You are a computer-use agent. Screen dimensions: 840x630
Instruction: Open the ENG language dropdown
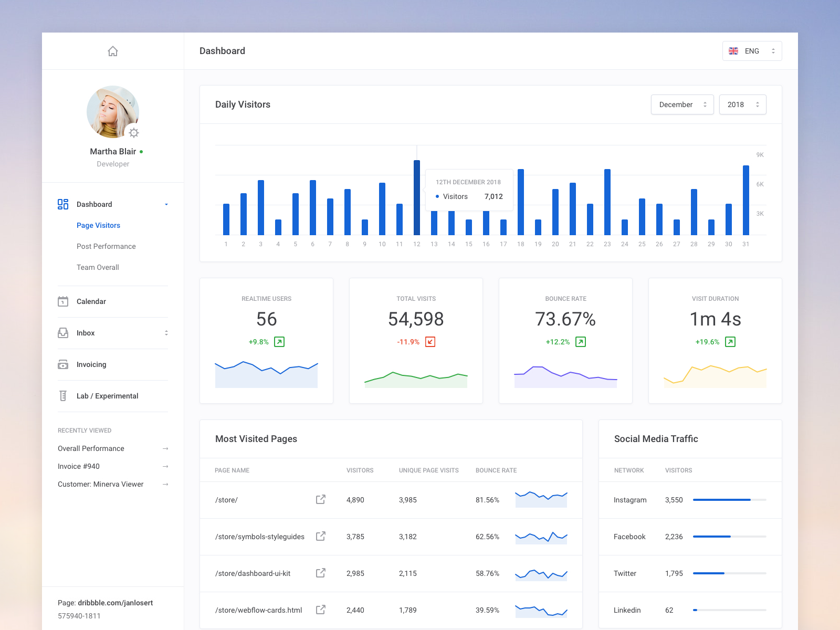[x=752, y=51]
